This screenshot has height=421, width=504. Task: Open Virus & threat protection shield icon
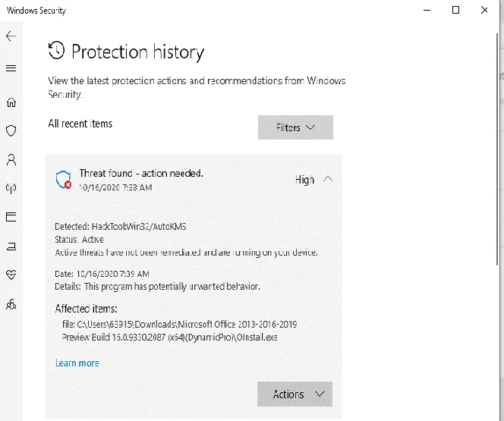tap(11, 130)
